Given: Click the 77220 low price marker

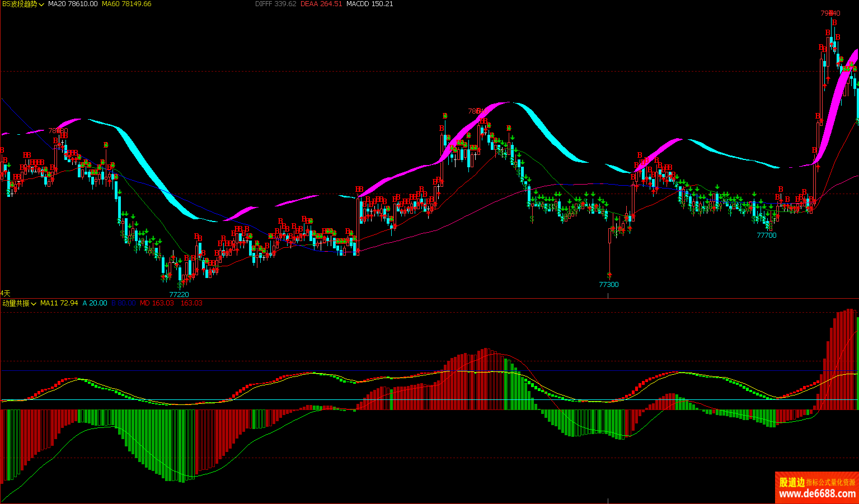Looking at the screenshot, I should [x=179, y=294].
